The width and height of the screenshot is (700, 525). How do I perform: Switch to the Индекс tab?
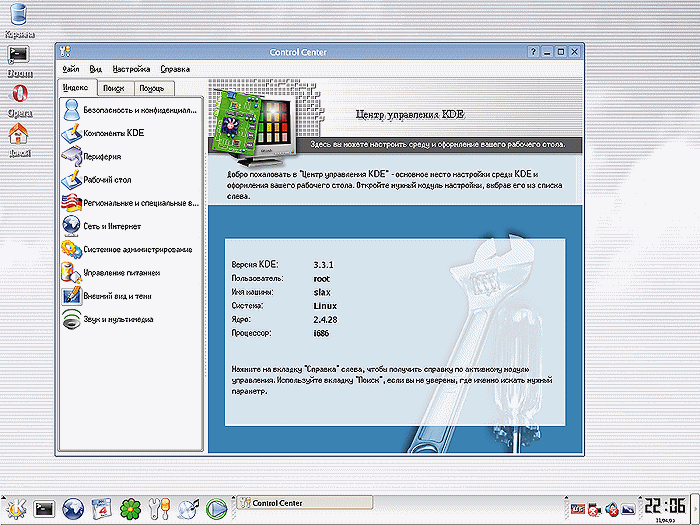point(77,88)
